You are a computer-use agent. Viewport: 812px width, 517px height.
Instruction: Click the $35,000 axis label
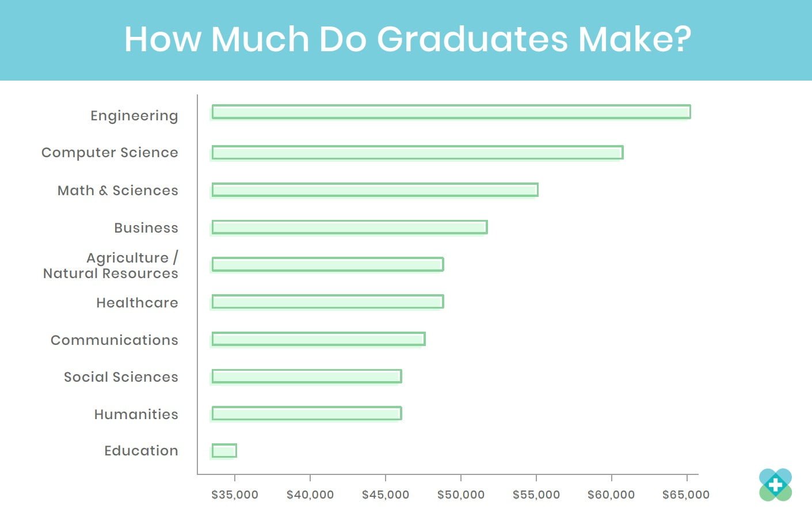[x=235, y=495]
